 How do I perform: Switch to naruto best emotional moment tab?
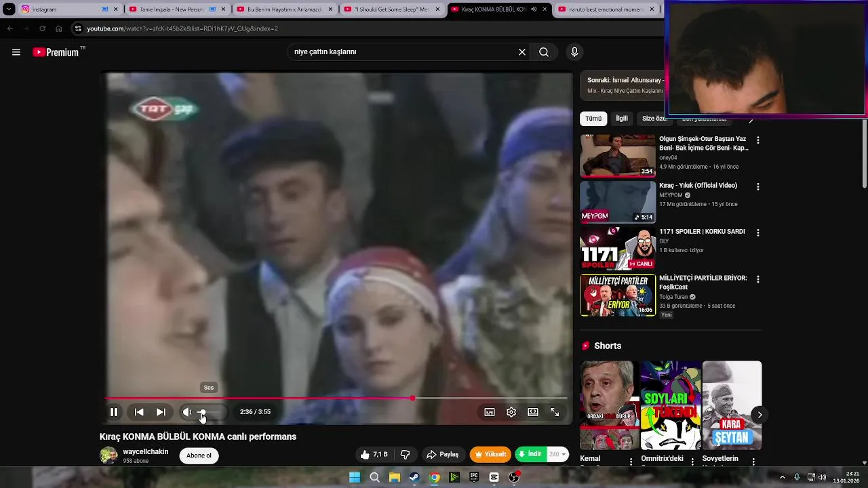tap(606, 9)
